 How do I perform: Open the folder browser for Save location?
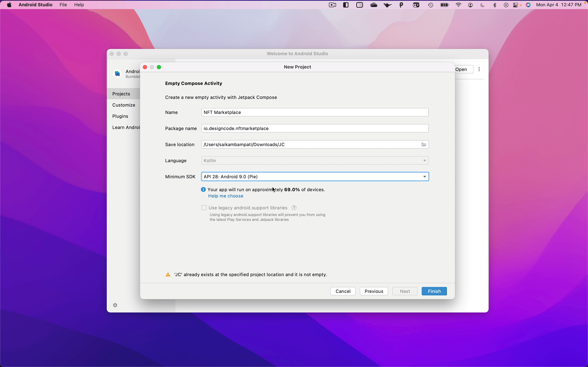click(423, 144)
